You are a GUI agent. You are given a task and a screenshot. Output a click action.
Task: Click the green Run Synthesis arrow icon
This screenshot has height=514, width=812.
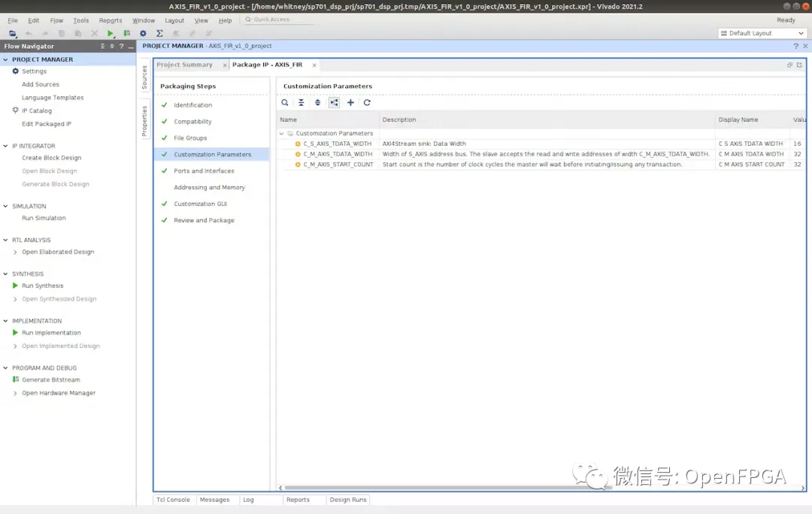15,286
